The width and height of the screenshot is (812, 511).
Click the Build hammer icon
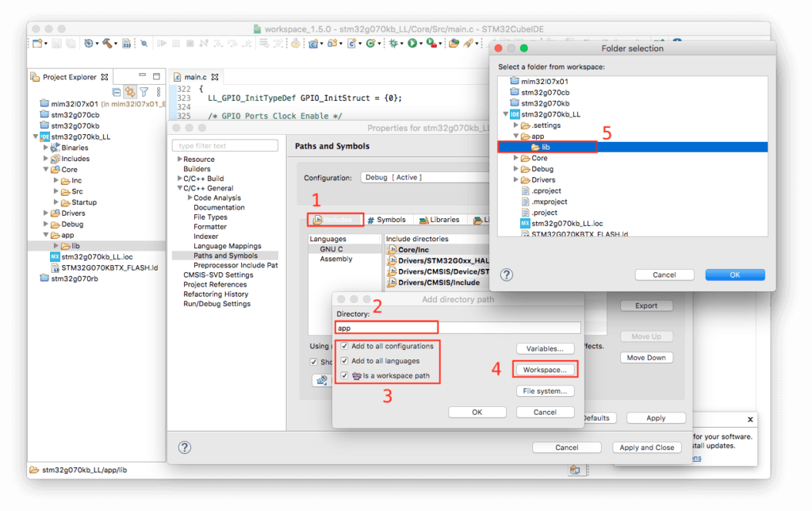[x=107, y=44]
